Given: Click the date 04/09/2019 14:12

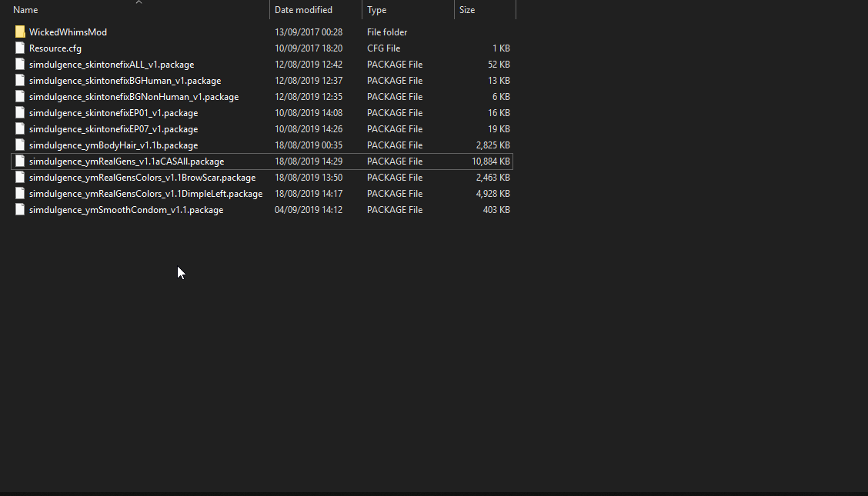Looking at the screenshot, I should tap(309, 210).
